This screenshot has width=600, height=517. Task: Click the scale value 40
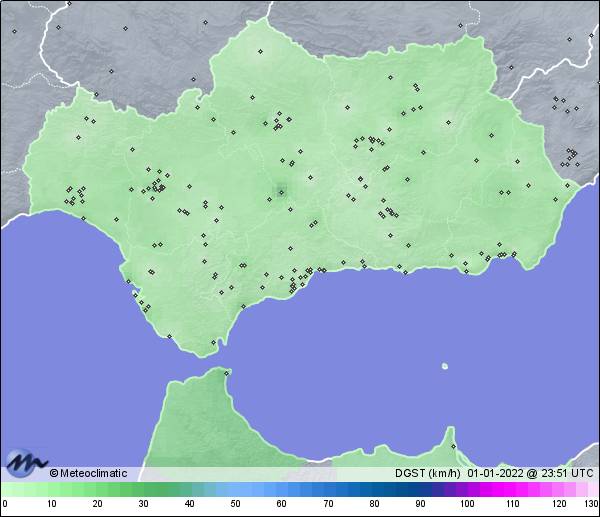click(x=189, y=504)
